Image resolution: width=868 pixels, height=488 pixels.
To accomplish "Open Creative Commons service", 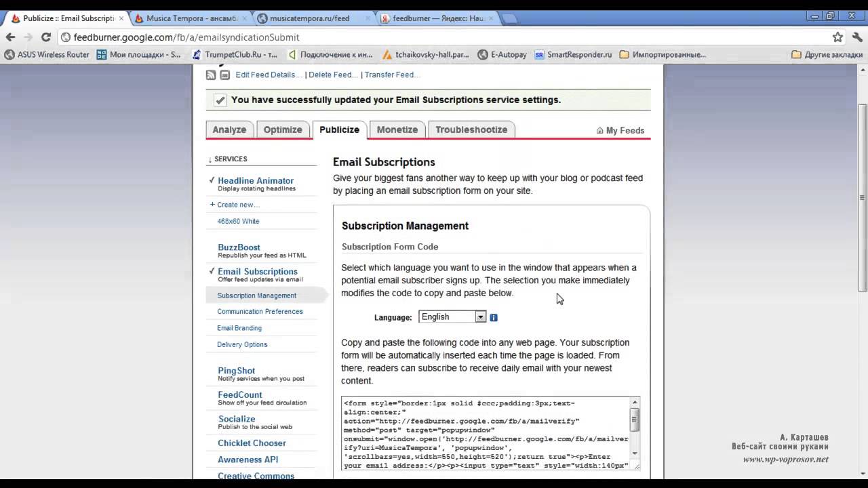I will click(256, 476).
